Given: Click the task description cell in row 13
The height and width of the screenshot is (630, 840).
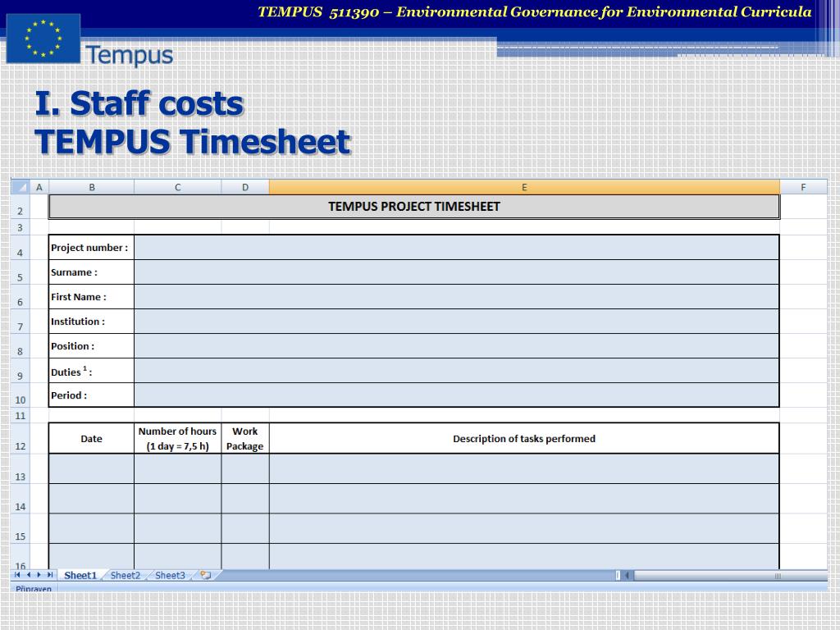Looking at the screenshot, I should pos(524,468).
